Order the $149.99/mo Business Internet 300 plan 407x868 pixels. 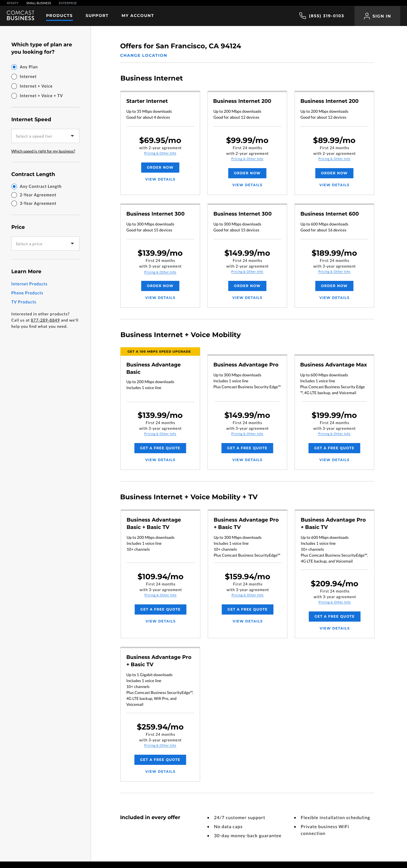pyautogui.click(x=247, y=286)
